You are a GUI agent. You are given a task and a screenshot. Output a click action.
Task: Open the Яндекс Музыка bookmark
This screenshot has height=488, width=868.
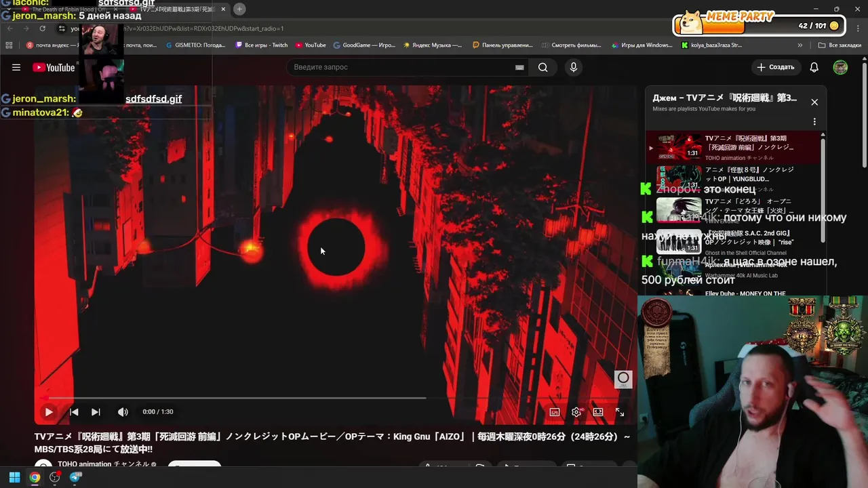point(433,45)
